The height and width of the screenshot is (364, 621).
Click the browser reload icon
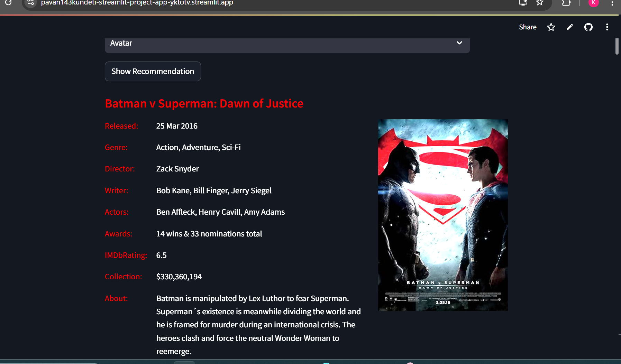click(8, 3)
